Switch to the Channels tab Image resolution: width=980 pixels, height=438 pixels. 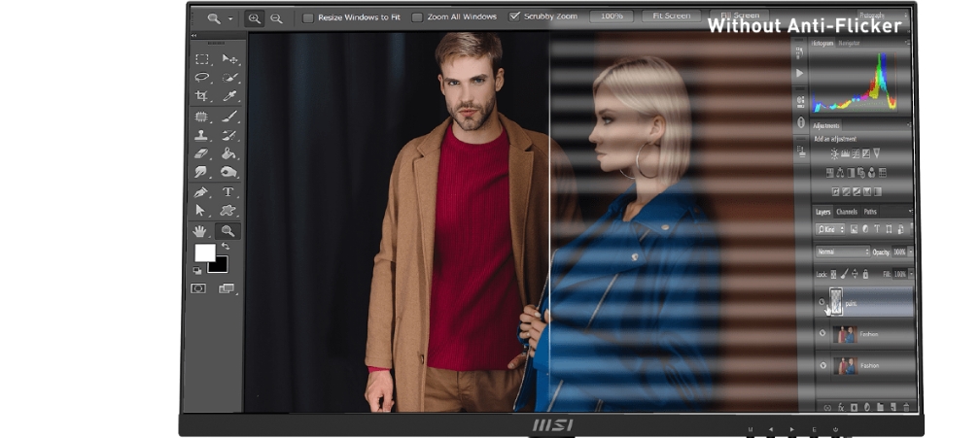point(847,212)
